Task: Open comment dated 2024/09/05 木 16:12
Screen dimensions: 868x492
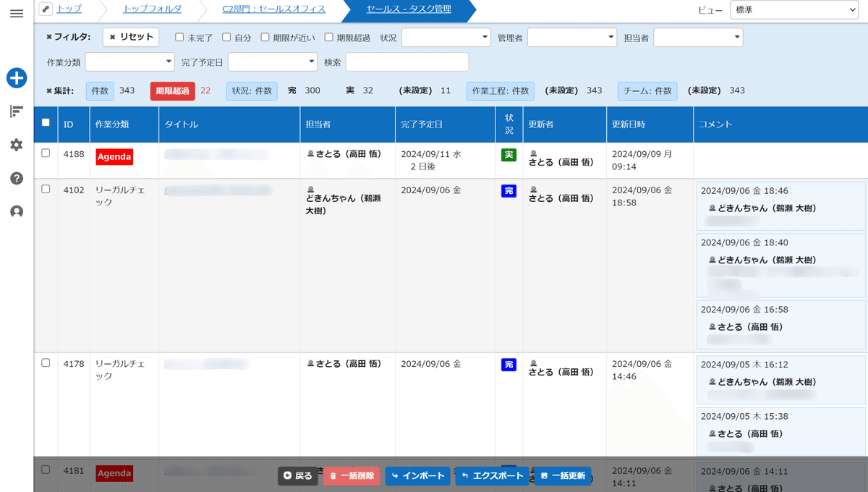Action: click(781, 380)
